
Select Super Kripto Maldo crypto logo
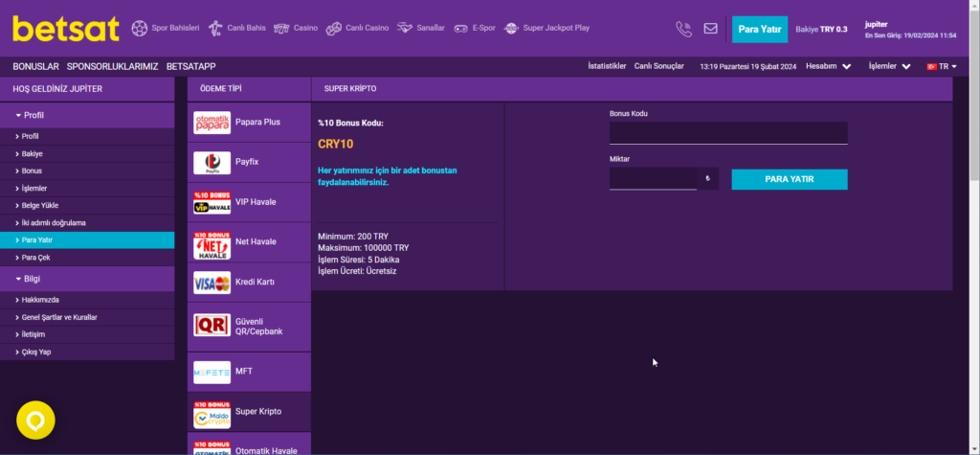[x=212, y=415]
